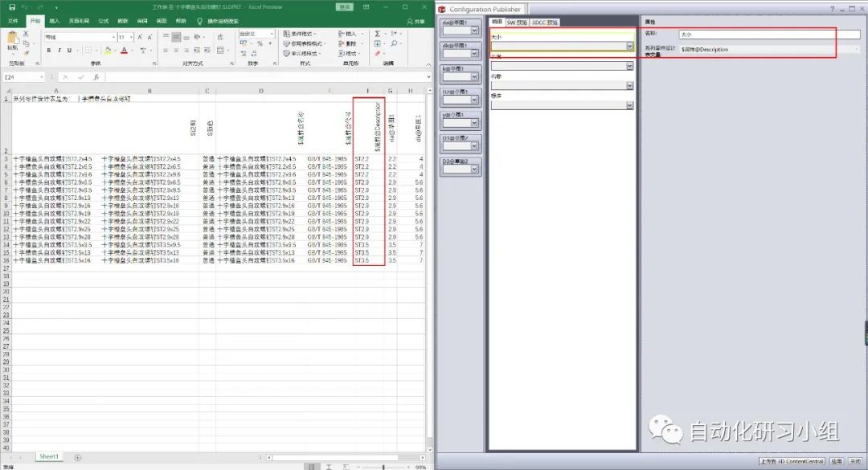Click Configuration Publisher help question mark
Screen dimensions: 868x470
tap(832, 10)
